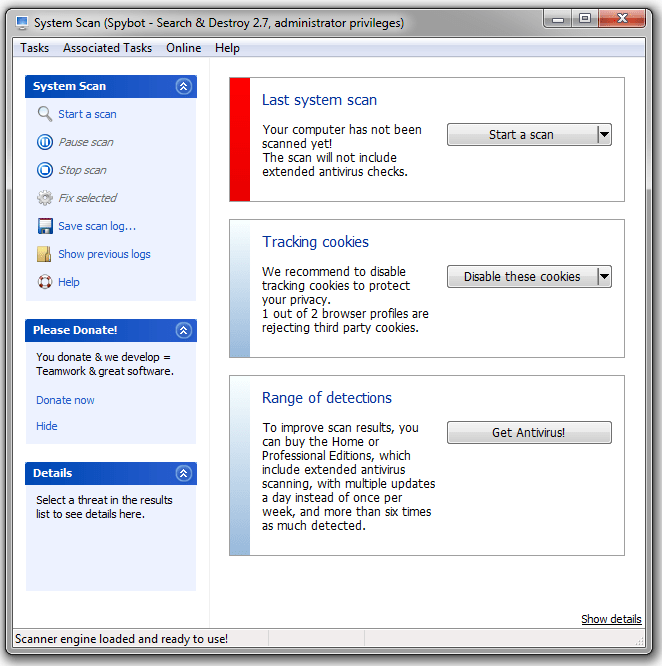
Task: Click the magnifier Start a scan icon
Action: (45, 114)
